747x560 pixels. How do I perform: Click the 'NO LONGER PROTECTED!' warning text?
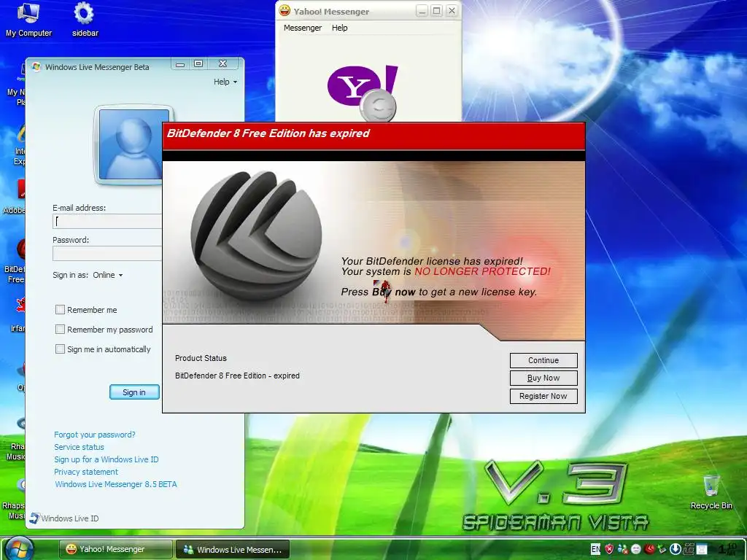pos(482,271)
